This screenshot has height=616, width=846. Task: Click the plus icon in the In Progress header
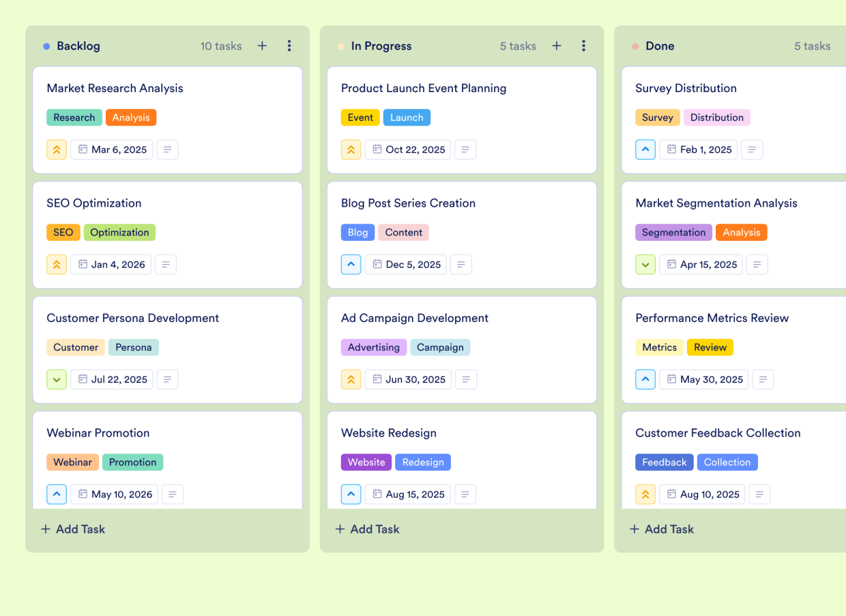557,46
